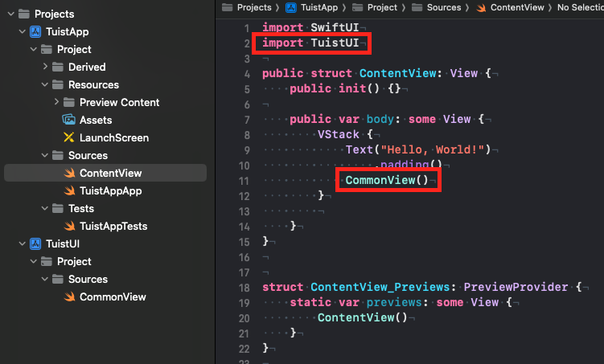Click line number 11 in the gutter
This screenshot has width=604, height=364.
point(244,181)
